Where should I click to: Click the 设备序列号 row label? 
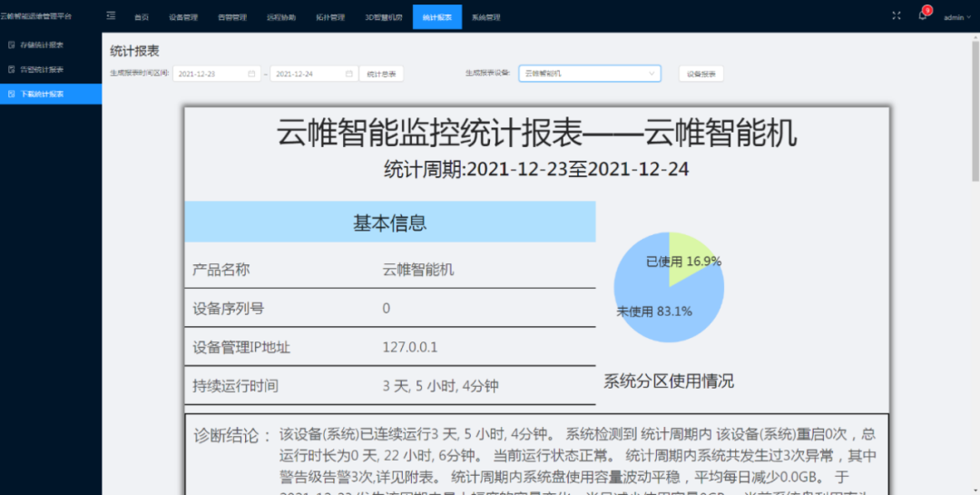click(228, 309)
